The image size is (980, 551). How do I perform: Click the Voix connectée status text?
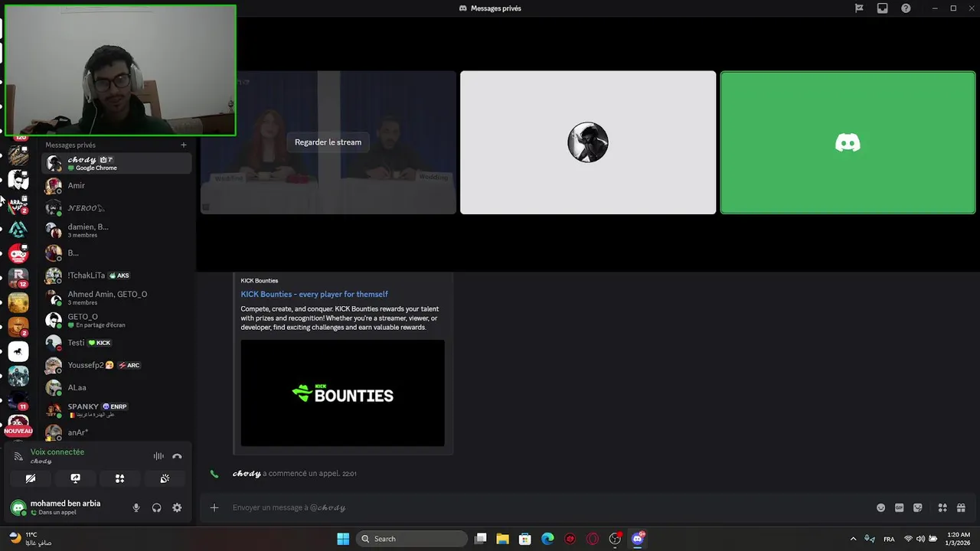point(57,452)
